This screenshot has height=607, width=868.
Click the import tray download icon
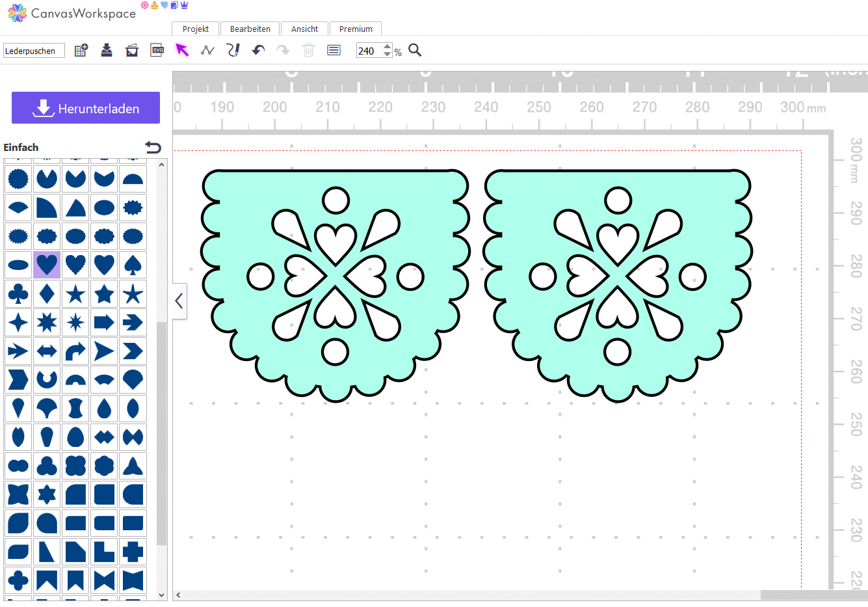(x=107, y=50)
